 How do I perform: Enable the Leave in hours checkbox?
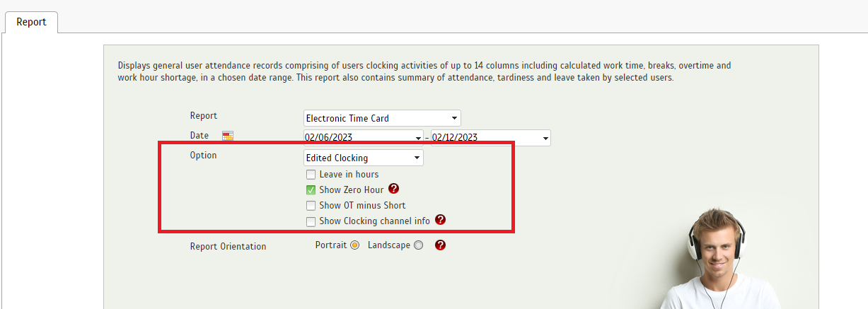click(311, 175)
